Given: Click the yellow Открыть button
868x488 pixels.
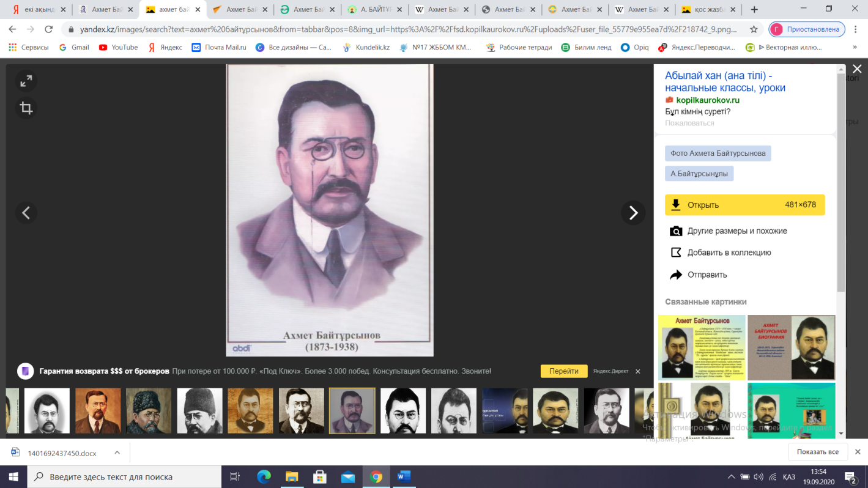Looking at the screenshot, I should coord(745,205).
